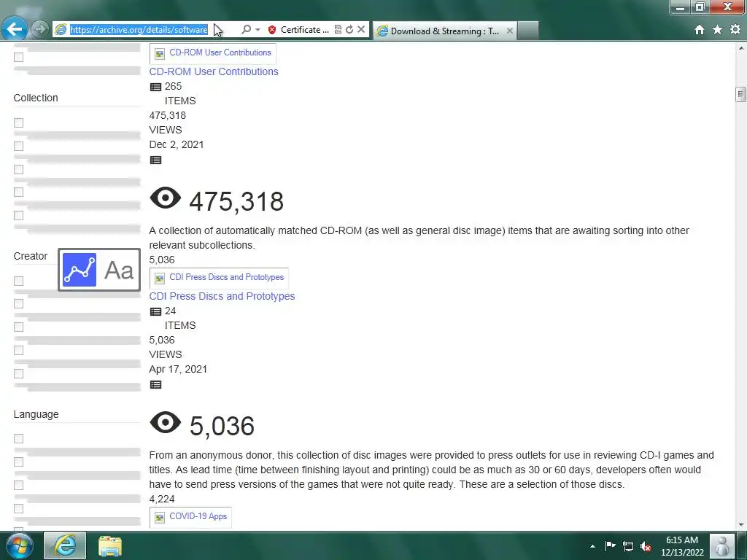Click the Language filter heading

36,414
